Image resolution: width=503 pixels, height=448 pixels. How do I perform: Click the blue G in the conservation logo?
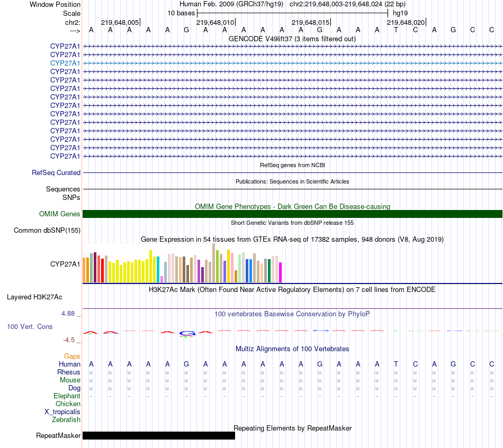187,334
